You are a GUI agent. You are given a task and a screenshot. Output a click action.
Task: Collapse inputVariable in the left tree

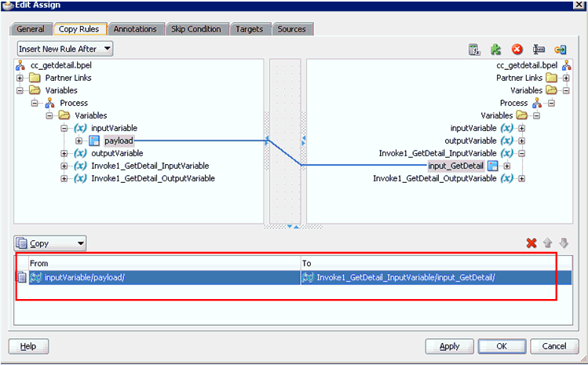point(64,128)
